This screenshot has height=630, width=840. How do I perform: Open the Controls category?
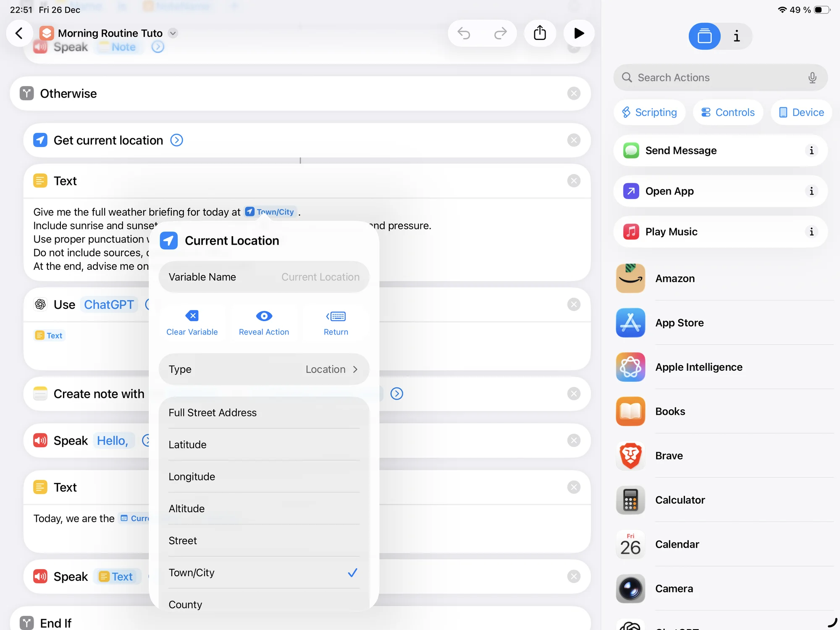click(728, 112)
